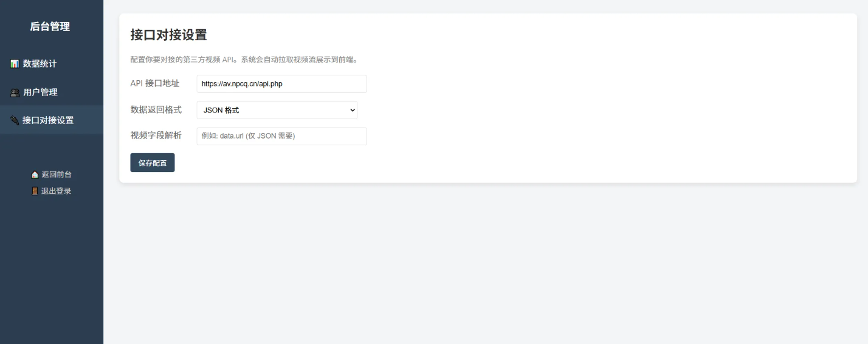Click the 视频字段解析 label
Screen dimensions: 868x344
tap(156, 135)
